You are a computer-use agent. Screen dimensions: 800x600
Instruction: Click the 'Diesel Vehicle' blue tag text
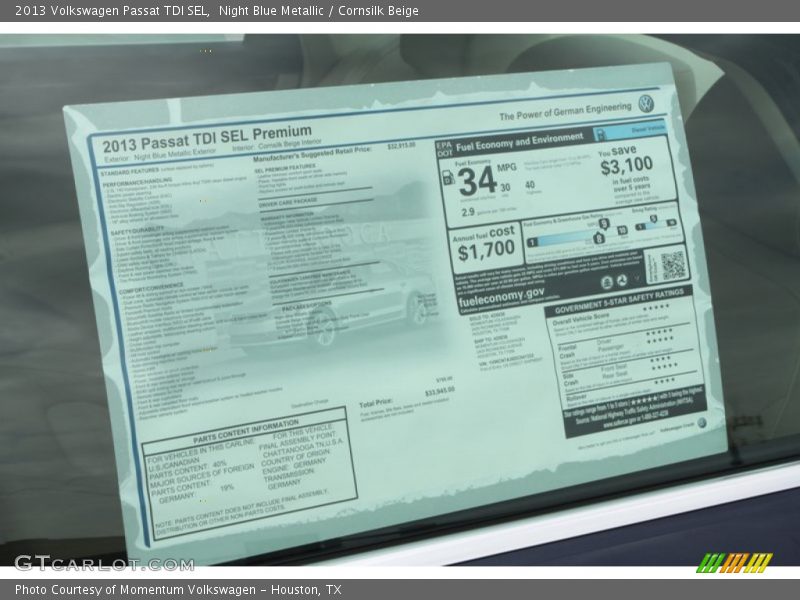tap(647, 129)
